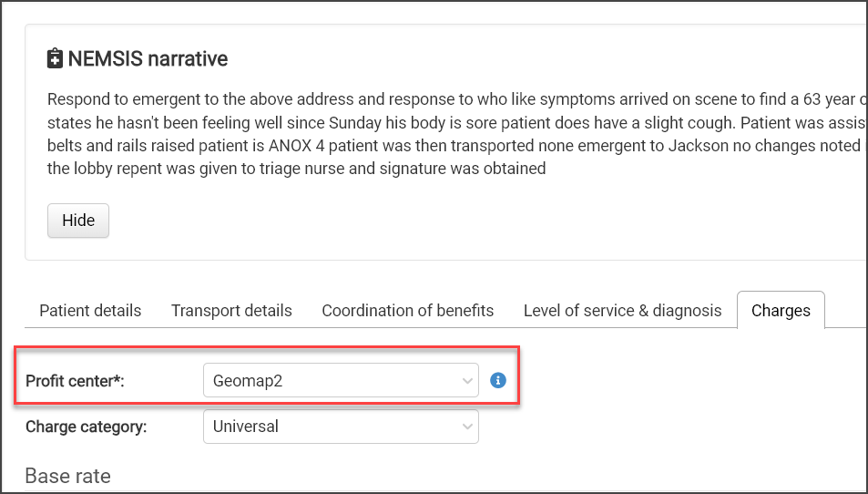Open the Transport details tab
The image size is (868, 494).
coord(231,311)
